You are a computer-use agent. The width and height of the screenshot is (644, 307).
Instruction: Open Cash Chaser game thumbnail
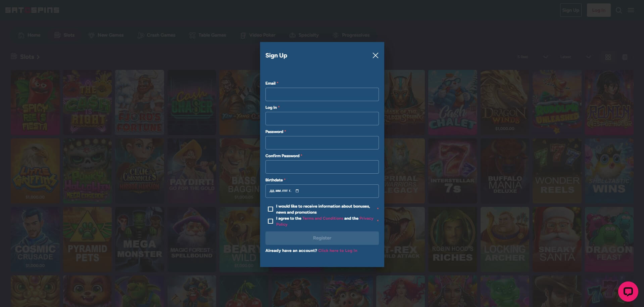(192, 102)
